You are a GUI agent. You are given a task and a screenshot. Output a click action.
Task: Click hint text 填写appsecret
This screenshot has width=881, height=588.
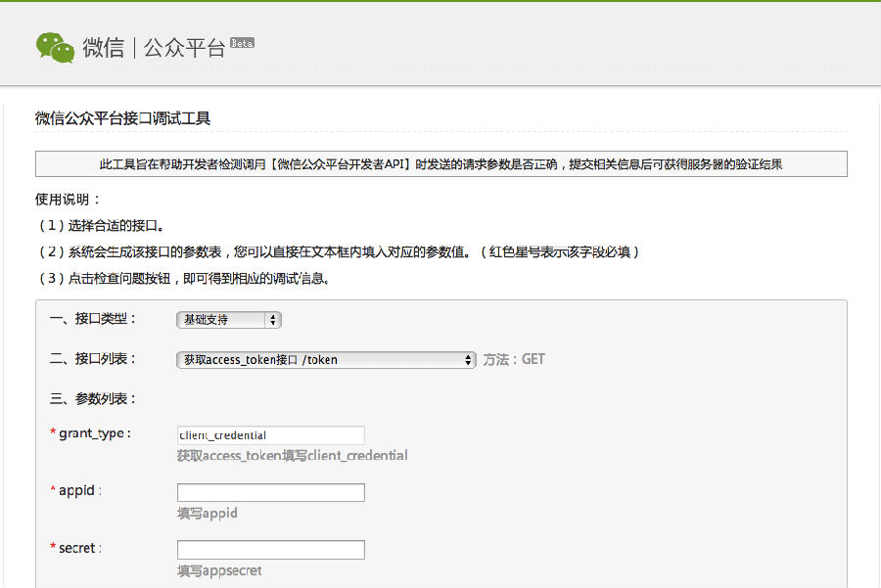click(x=219, y=571)
